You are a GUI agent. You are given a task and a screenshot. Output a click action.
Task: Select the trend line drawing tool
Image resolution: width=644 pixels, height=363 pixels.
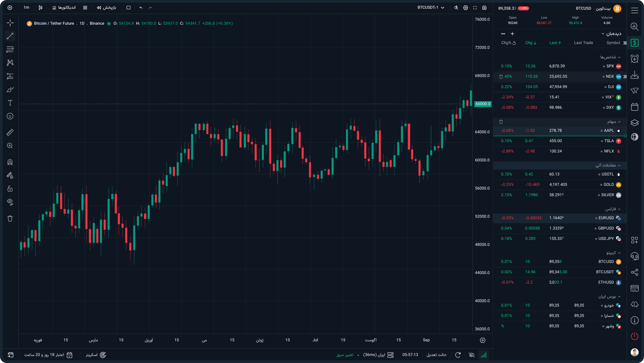pos(10,36)
